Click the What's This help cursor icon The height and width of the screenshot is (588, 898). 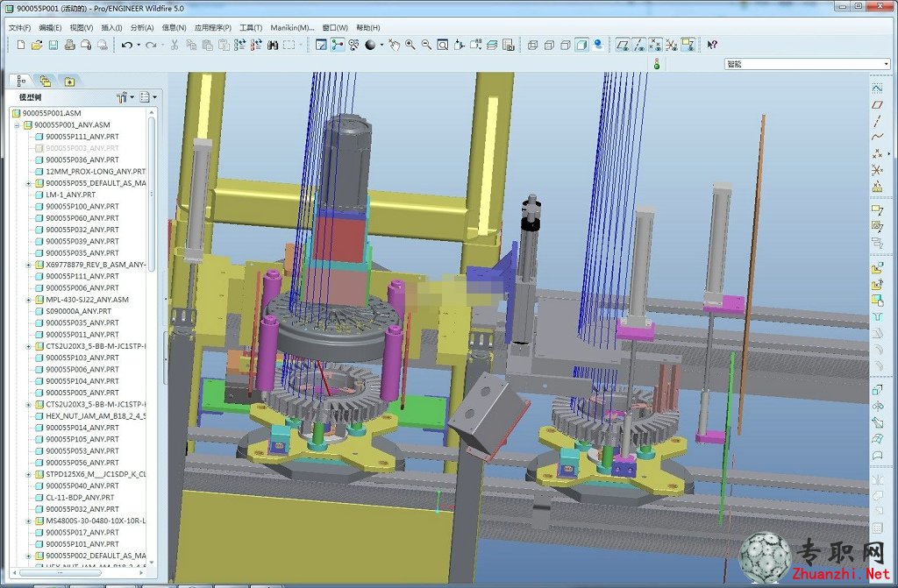(712, 45)
